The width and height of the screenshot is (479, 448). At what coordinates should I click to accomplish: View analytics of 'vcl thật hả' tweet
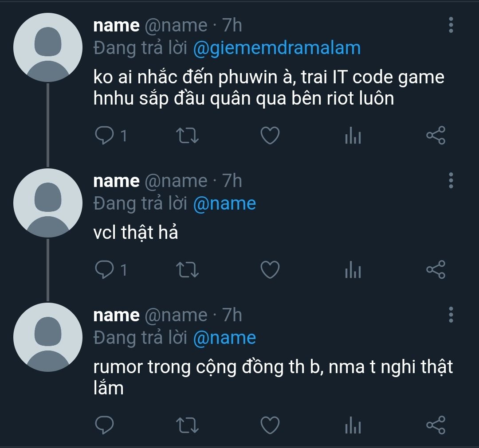[353, 270]
